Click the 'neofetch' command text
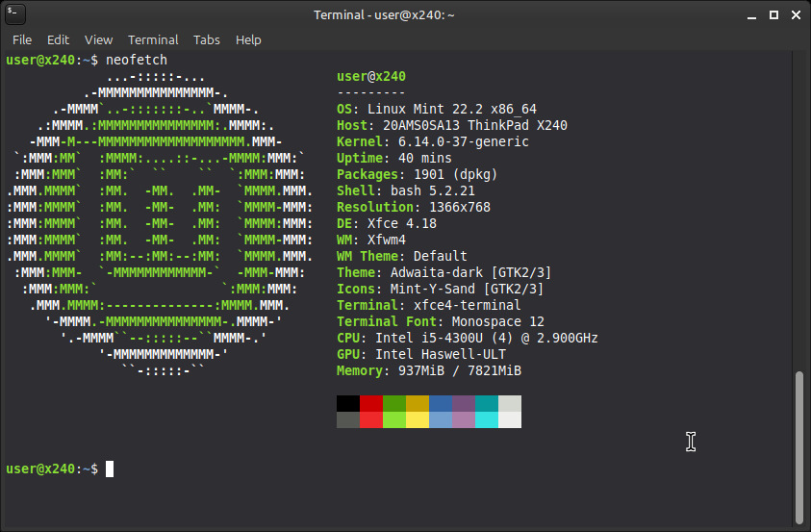Viewport: 811px width, 532px height. pyautogui.click(x=137, y=60)
